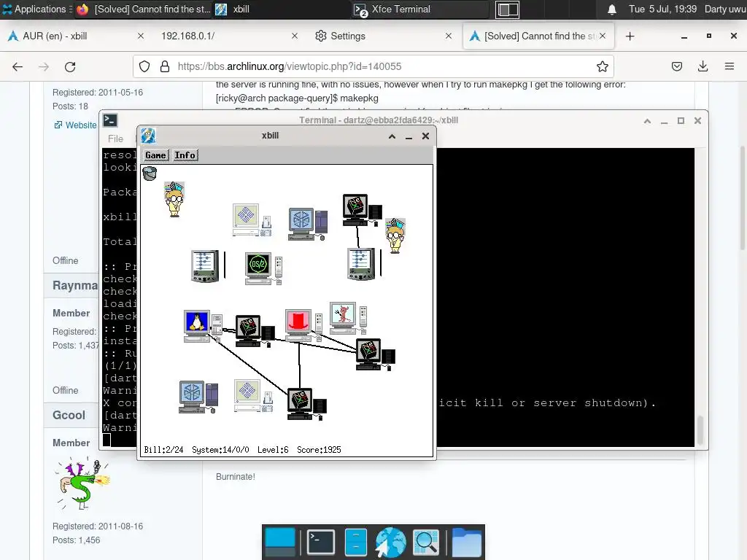Click the terminal window title bar icon

(110, 120)
